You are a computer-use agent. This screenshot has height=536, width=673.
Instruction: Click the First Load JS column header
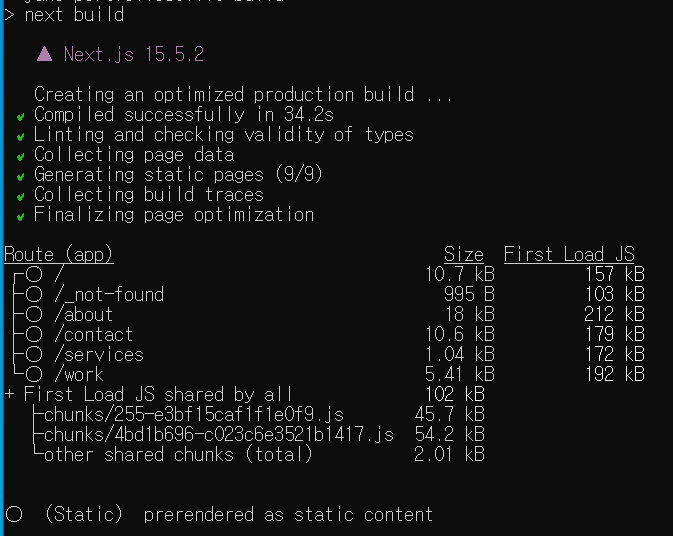(569, 254)
